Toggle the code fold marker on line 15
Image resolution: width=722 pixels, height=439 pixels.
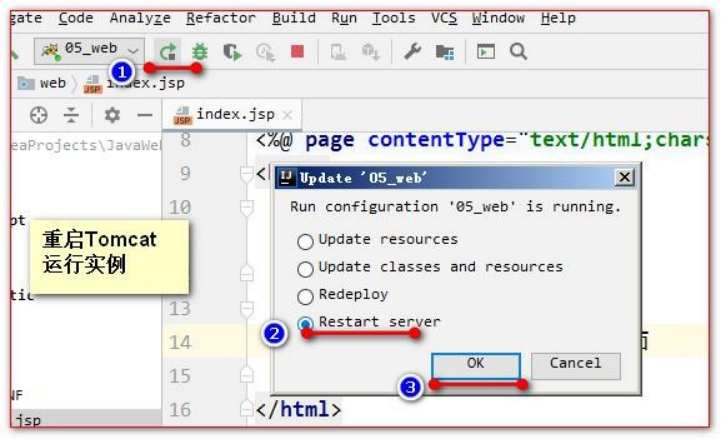[x=247, y=375]
